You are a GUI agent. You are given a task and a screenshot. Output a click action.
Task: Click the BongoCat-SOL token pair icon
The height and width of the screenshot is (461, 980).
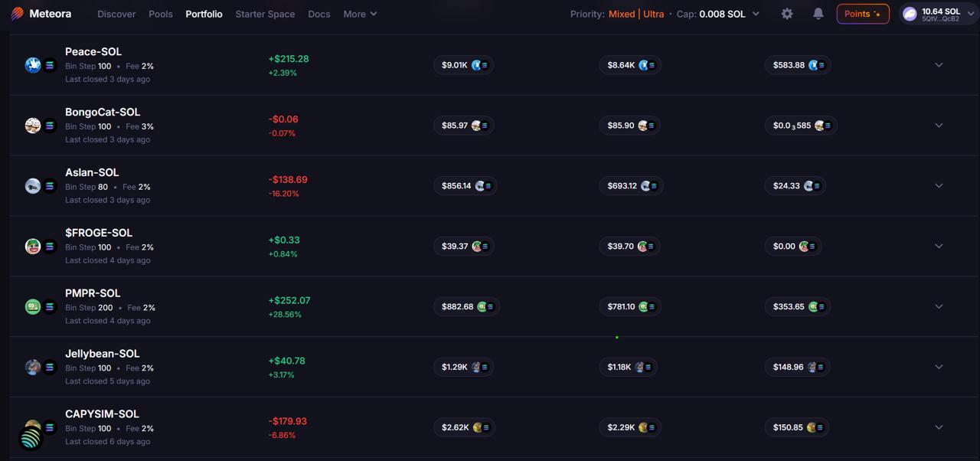[41, 126]
